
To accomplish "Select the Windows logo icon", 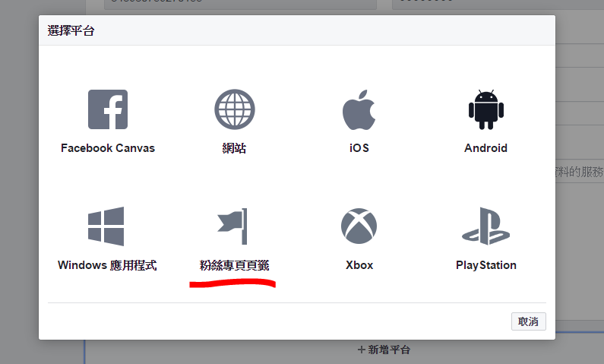I will [106, 226].
